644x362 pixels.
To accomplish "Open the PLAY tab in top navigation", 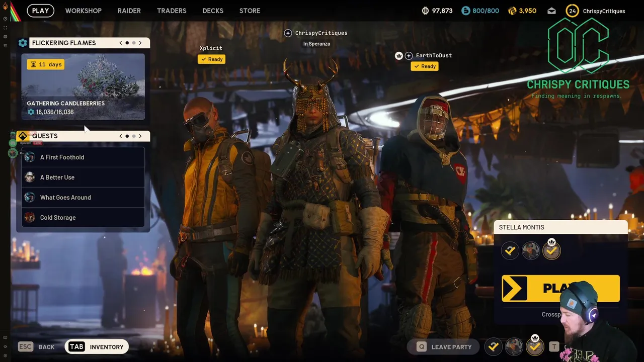I will (41, 11).
